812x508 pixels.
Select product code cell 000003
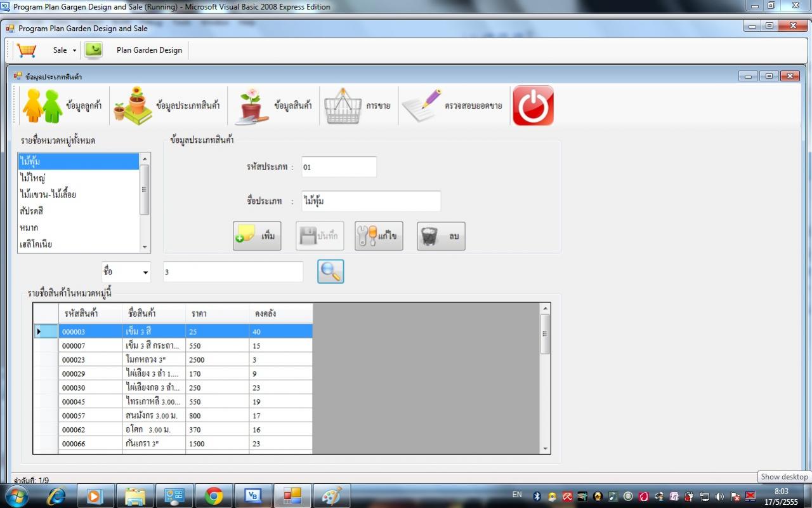tap(90, 331)
